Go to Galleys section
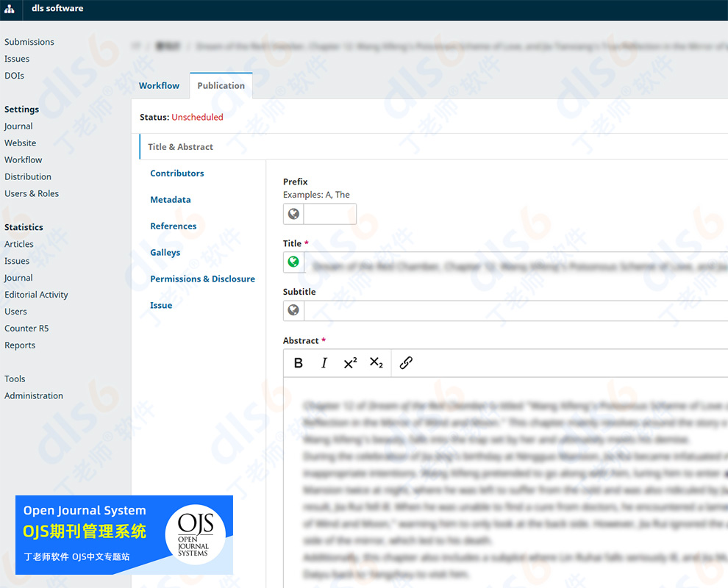 (165, 253)
